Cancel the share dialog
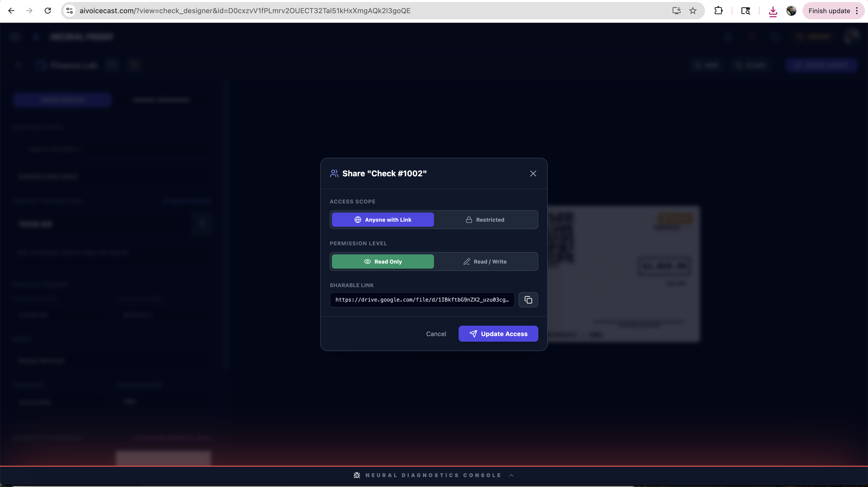 [436, 334]
